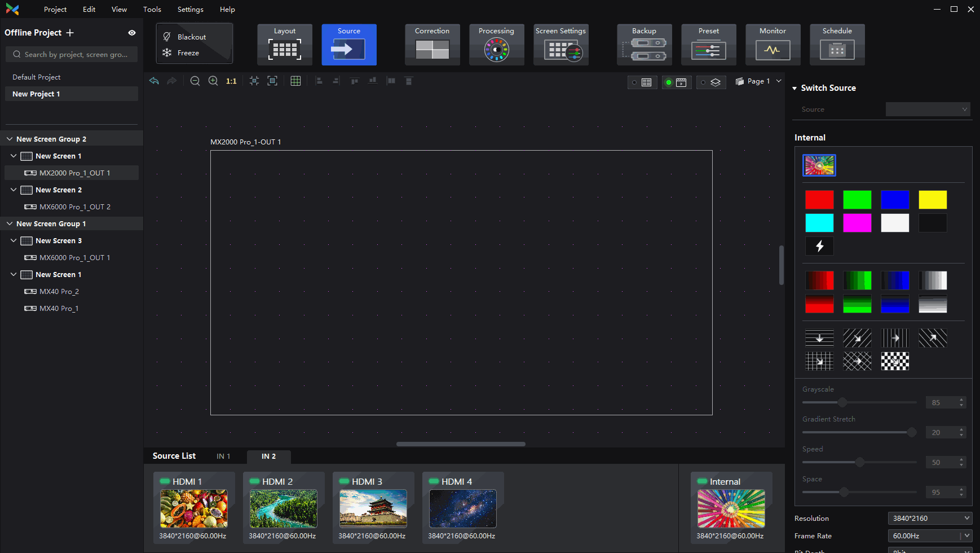Select MX40 Pro_2 device
Screen dimensions: 980x553
[x=59, y=291]
